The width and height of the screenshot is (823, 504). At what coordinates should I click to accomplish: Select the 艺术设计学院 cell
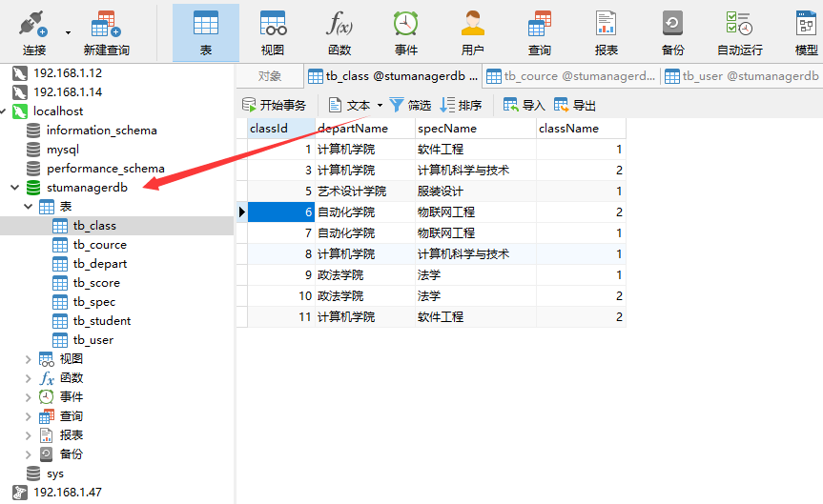click(x=365, y=192)
